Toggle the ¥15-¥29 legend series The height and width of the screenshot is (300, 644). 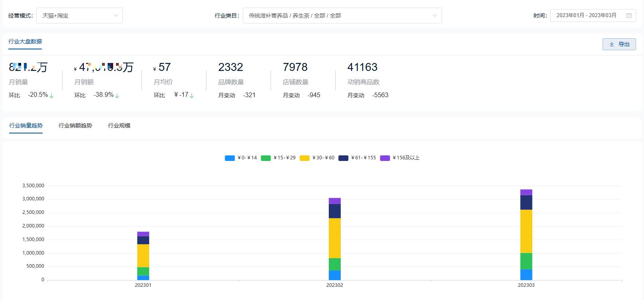(278, 158)
